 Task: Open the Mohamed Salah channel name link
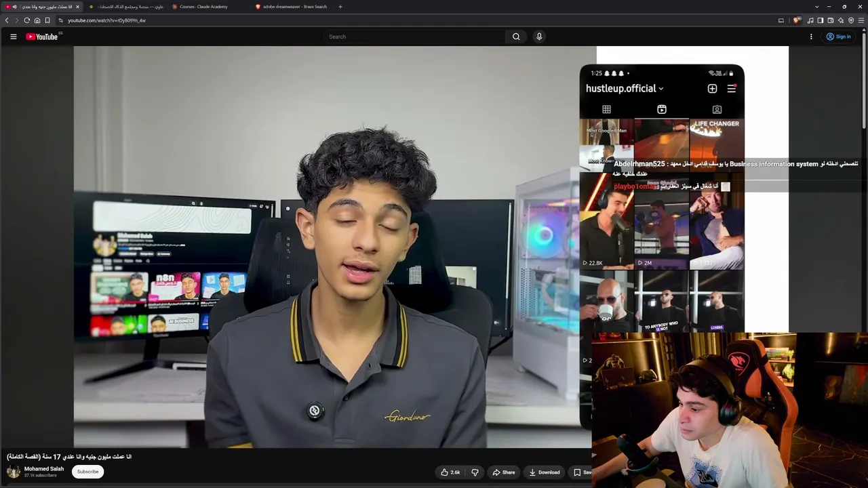tap(44, 469)
